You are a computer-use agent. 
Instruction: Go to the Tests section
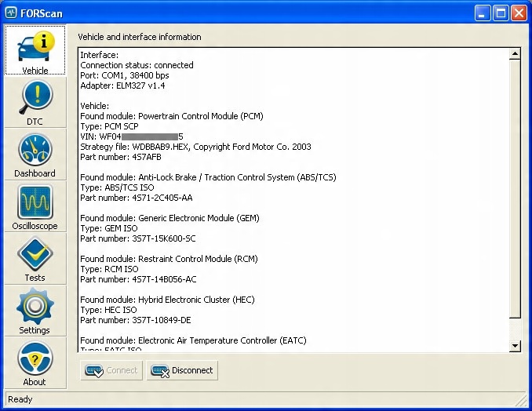click(x=35, y=259)
